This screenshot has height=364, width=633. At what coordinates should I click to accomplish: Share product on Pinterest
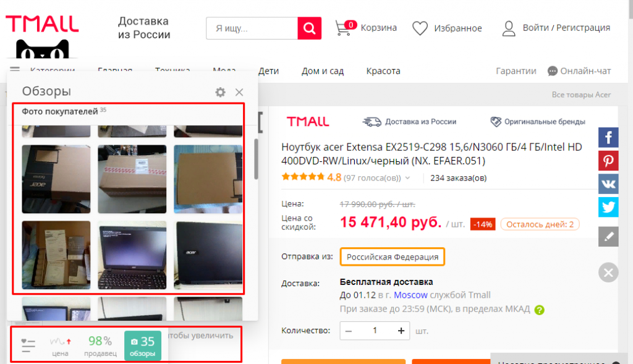click(x=608, y=161)
